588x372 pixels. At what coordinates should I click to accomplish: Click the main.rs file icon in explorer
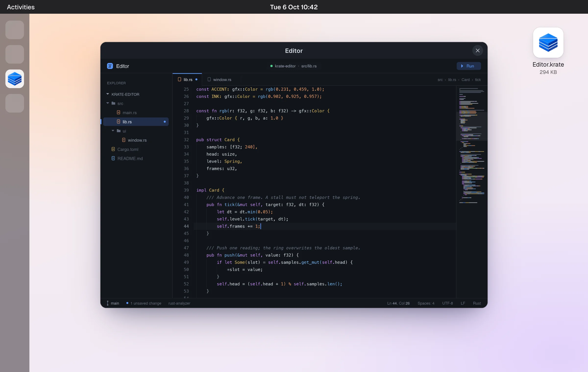118,113
